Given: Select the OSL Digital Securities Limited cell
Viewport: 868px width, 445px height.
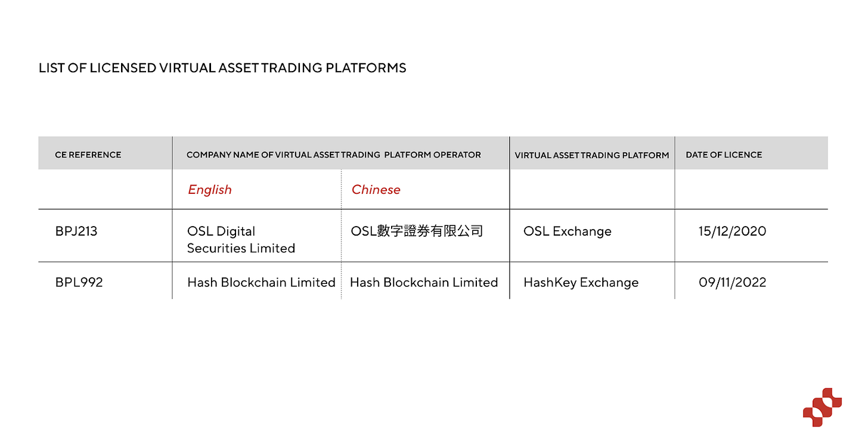Looking at the screenshot, I should [x=241, y=239].
